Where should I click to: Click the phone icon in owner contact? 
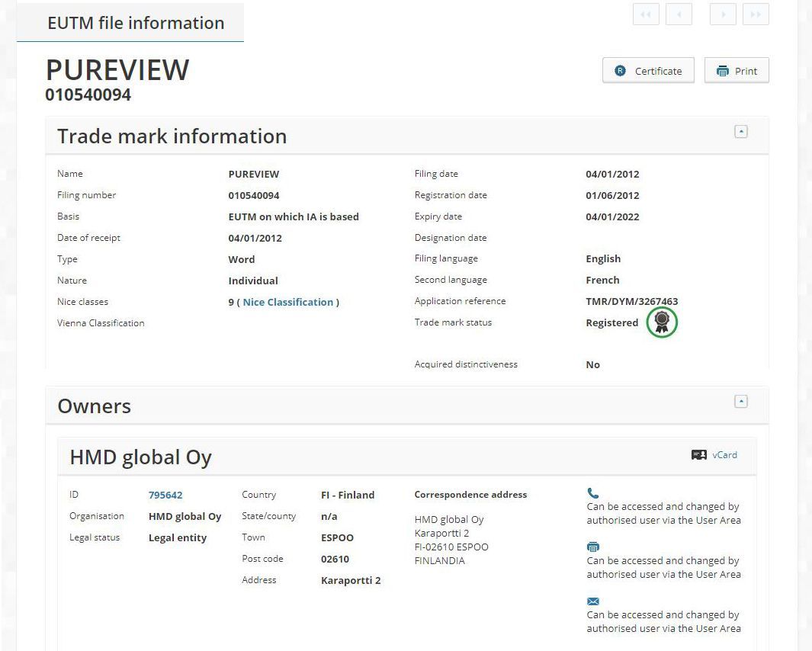pyautogui.click(x=593, y=493)
